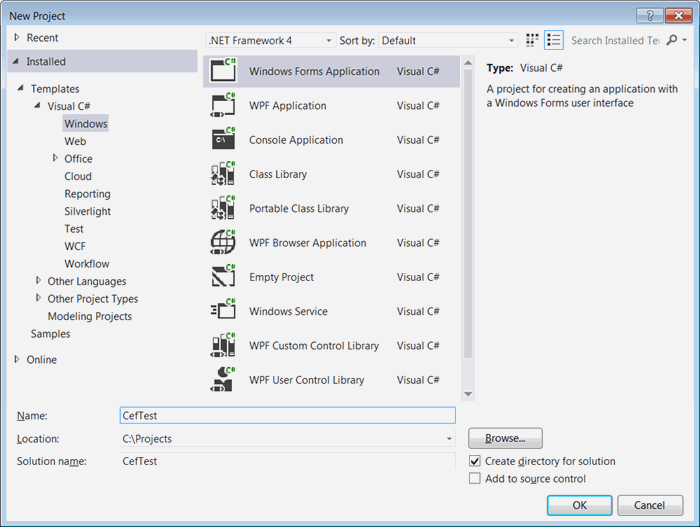Expand the Office tree node

pyautogui.click(x=55, y=158)
